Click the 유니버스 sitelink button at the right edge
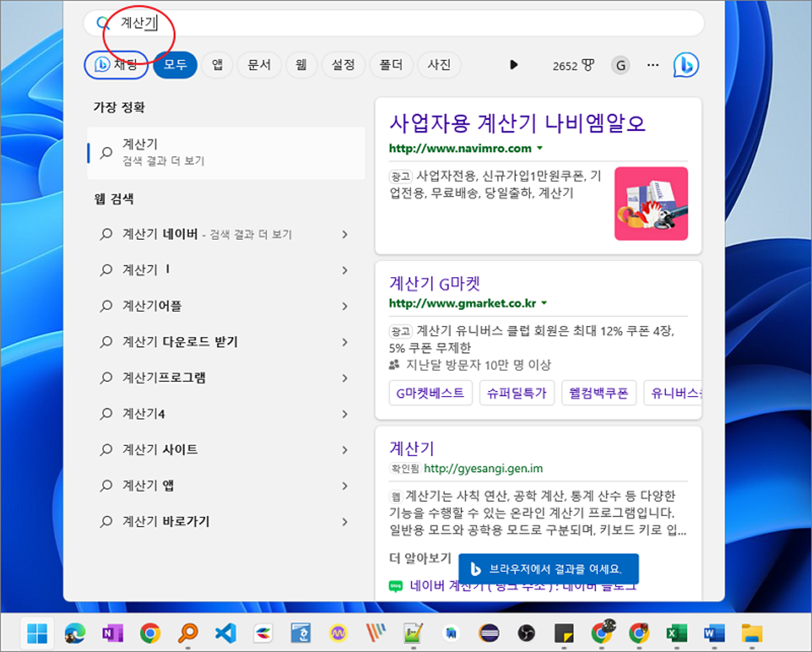The image size is (812, 652). point(674,393)
